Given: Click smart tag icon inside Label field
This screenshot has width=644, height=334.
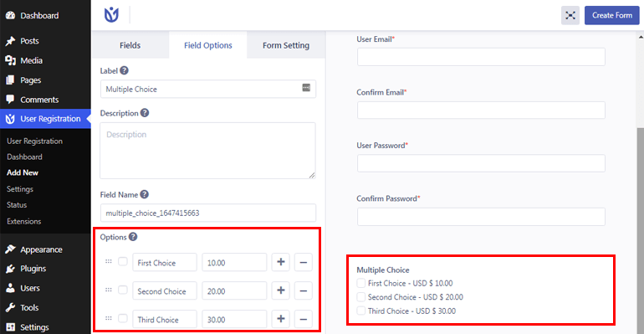Looking at the screenshot, I should click(306, 88).
